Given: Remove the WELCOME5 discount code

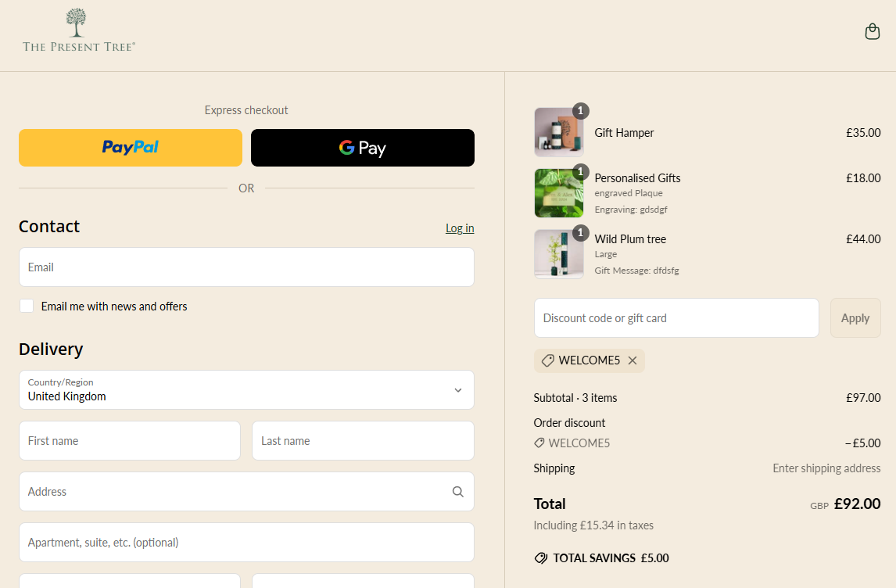Looking at the screenshot, I should tap(633, 360).
